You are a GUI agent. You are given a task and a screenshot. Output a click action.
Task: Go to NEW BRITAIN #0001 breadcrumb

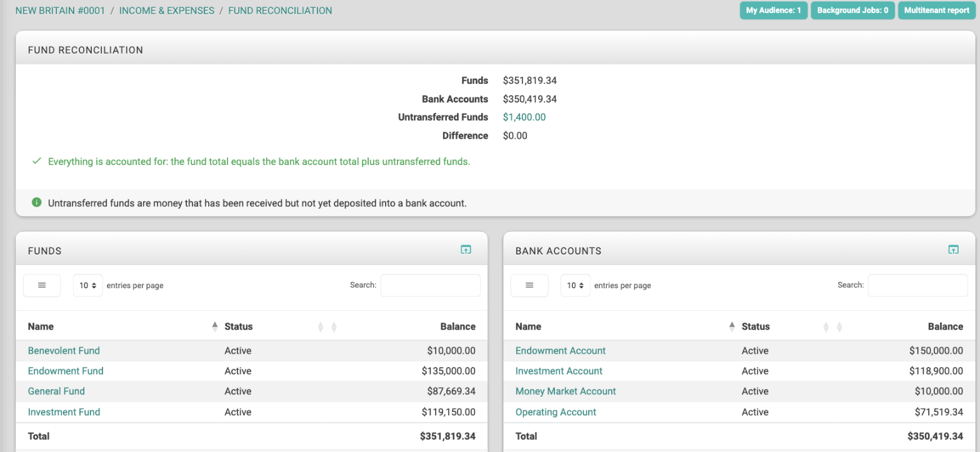click(x=61, y=11)
